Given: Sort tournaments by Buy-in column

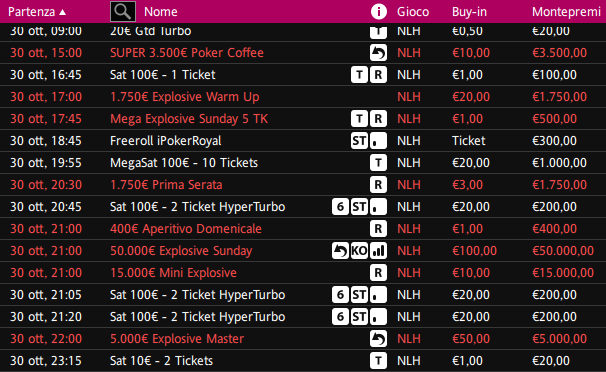Looking at the screenshot, I should 469,12.
